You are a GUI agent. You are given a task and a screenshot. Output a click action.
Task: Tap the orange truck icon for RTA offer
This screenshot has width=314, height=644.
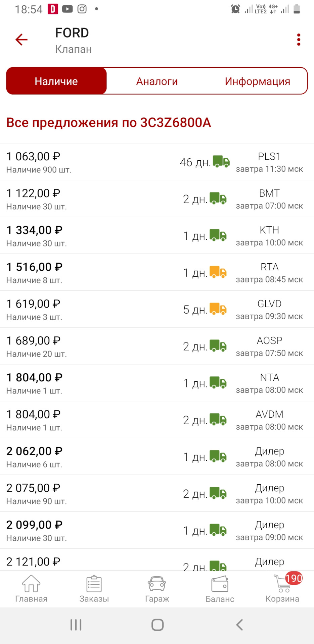pyautogui.click(x=218, y=272)
